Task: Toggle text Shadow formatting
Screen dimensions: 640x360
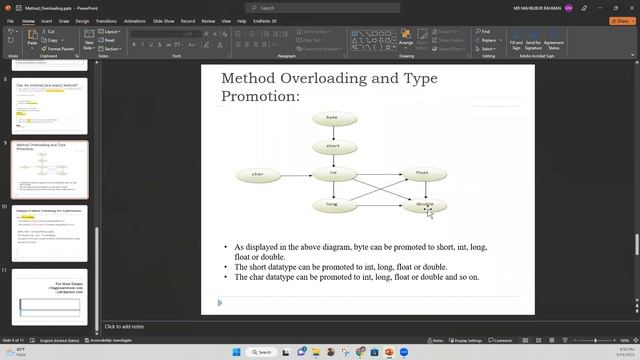Action: (160, 45)
